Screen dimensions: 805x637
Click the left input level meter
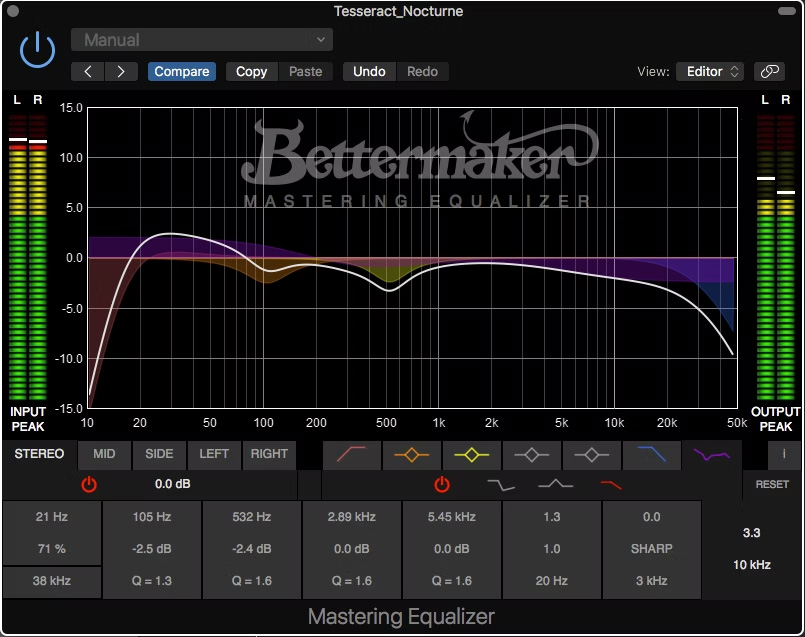click(17, 257)
